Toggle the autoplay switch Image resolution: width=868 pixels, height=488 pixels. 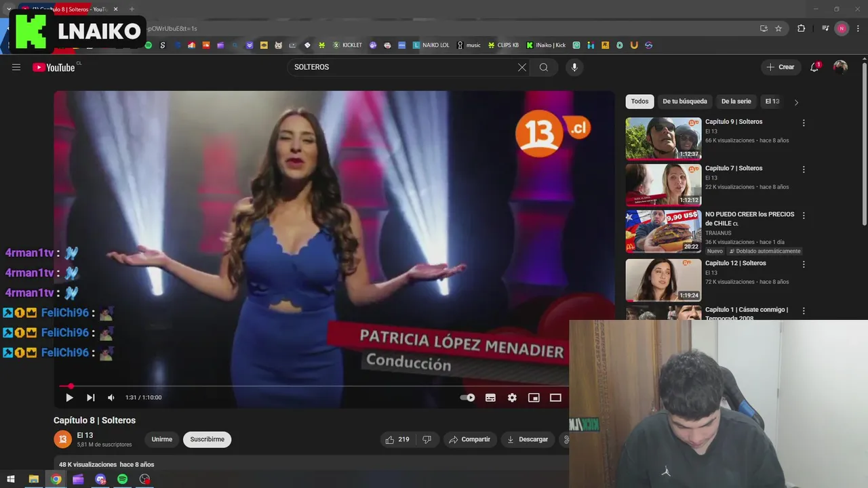[x=468, y=398]
